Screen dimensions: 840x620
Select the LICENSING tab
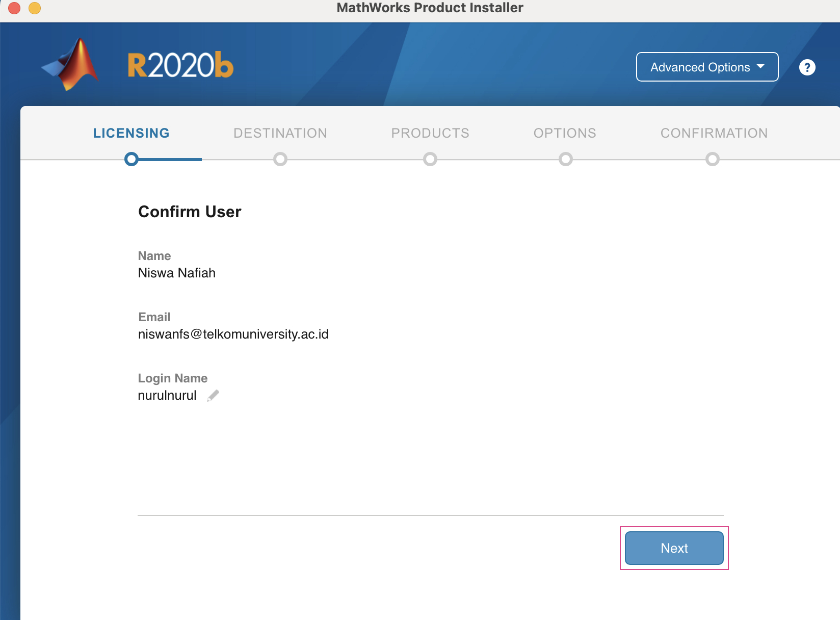[x=132, y=133]
